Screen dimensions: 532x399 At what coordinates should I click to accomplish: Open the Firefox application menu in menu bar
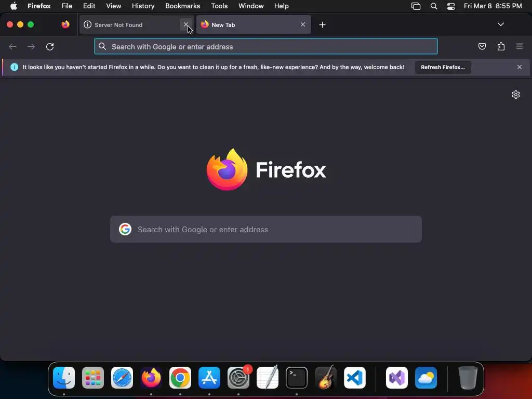pyautogui.click(x=39, y=6)
